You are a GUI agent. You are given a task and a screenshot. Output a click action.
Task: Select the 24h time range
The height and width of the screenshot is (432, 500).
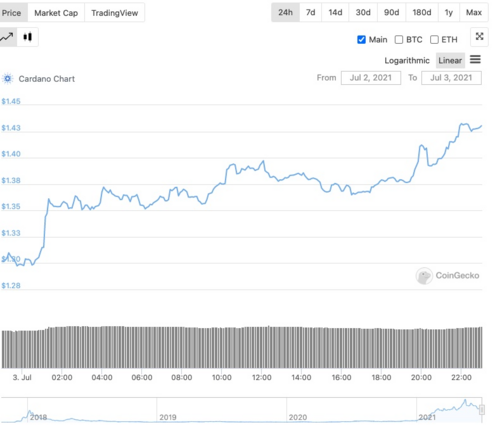[285, 12]
